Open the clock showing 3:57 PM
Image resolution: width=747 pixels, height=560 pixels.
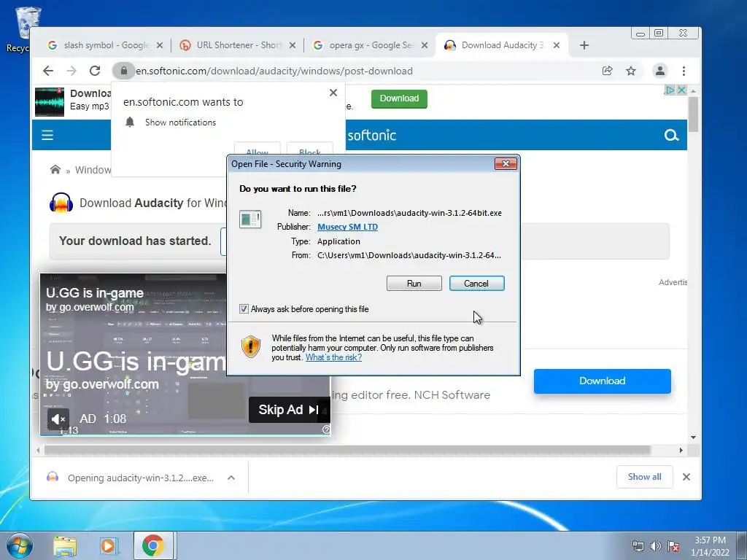[x=710, y=546]
